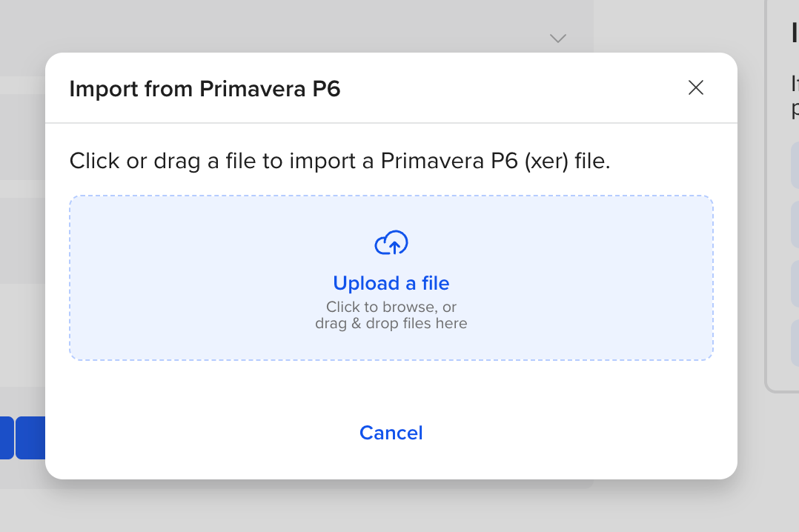Click the 'Click or drag a file' instruction text

pyautogui.click(x=340, y=161)
